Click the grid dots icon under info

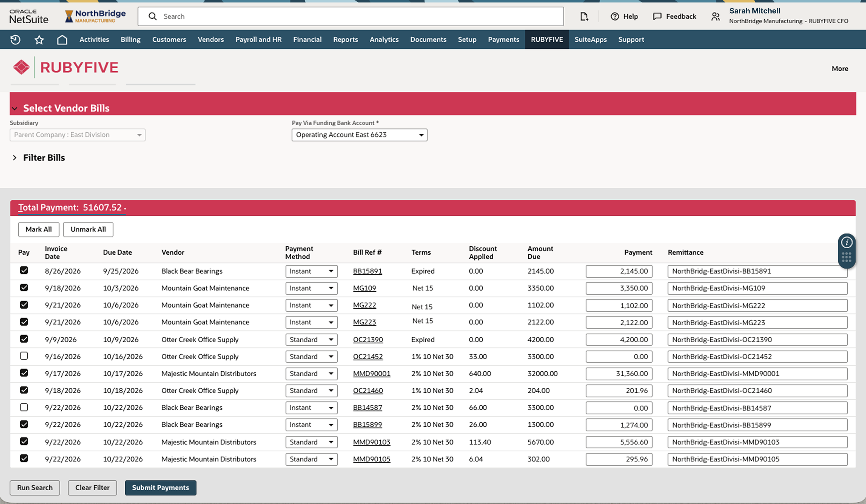tap(847, 257)
